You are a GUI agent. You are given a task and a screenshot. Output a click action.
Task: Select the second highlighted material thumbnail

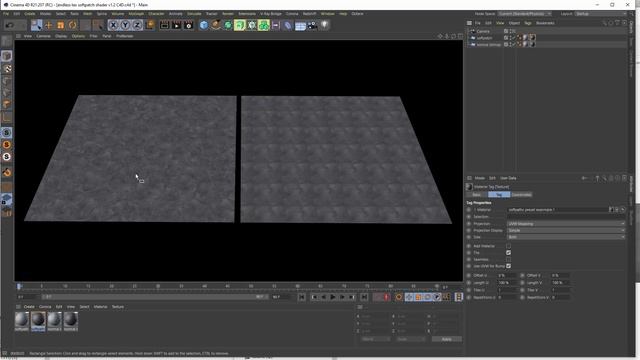[x=38, y=320]
